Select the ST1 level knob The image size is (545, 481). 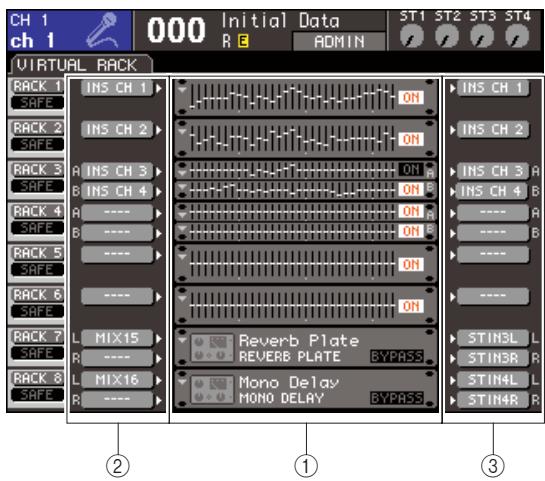412,36
